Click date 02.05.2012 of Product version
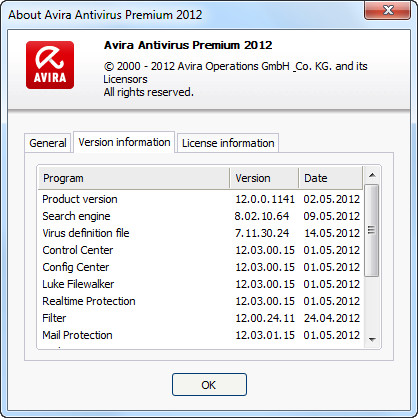418x418 pixels. pos(332,199)
